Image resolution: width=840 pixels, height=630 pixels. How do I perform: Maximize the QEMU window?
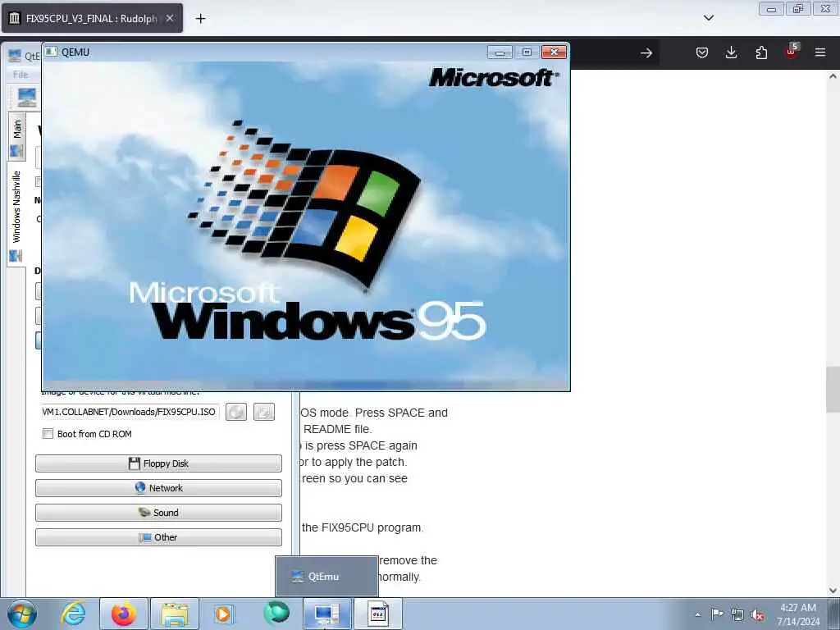coord(527,52)
